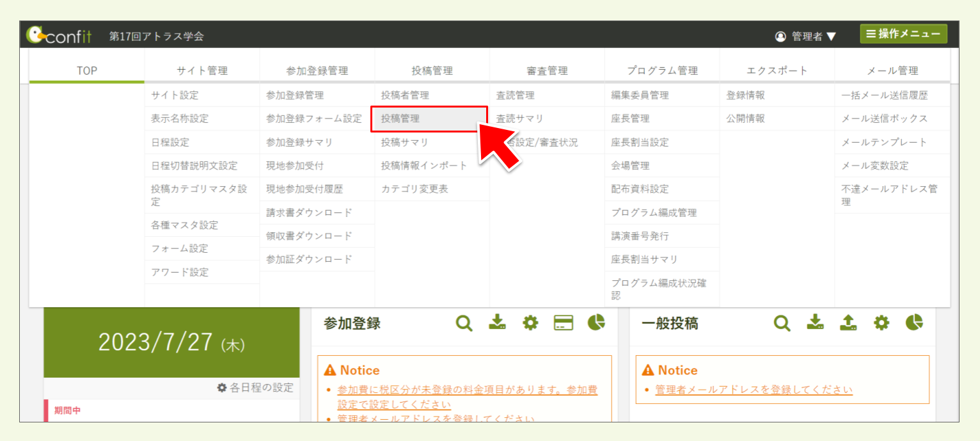The height and width of the screenshot is (441, 980).
Task: Click the download icon in 一般投稿 panel
Action: [x=815, y=323]
